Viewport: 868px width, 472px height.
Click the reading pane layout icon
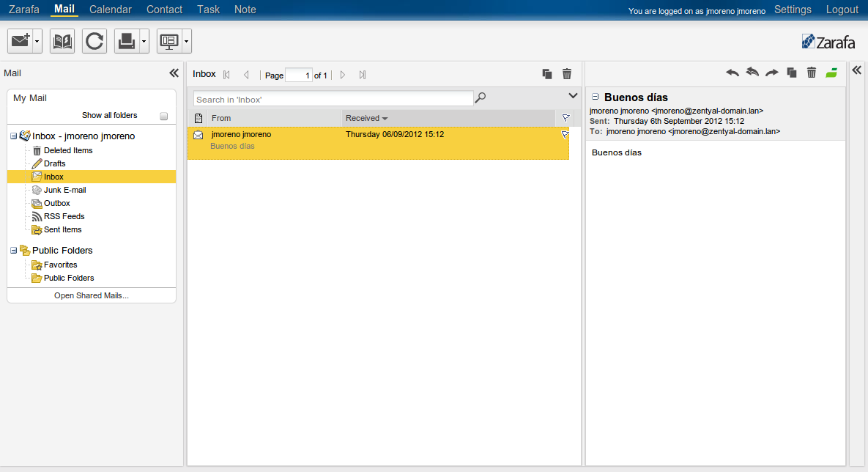pyautogui.click(x=169, y=41)
